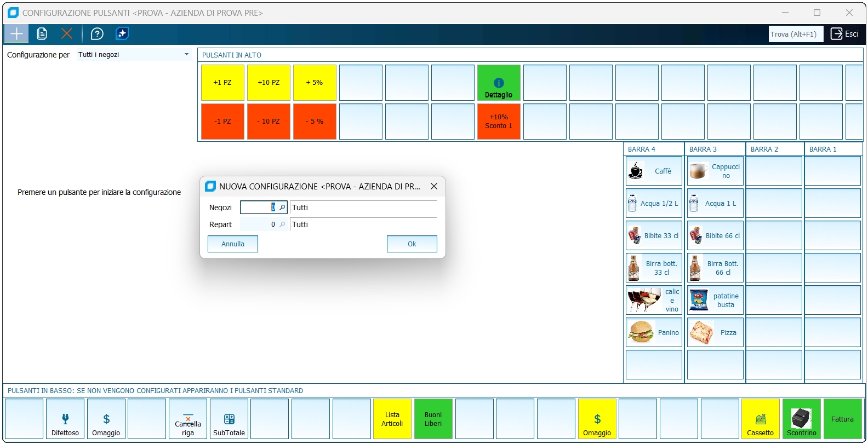Select the first empty slot under BARRA 2

click(x=774, y=171)
